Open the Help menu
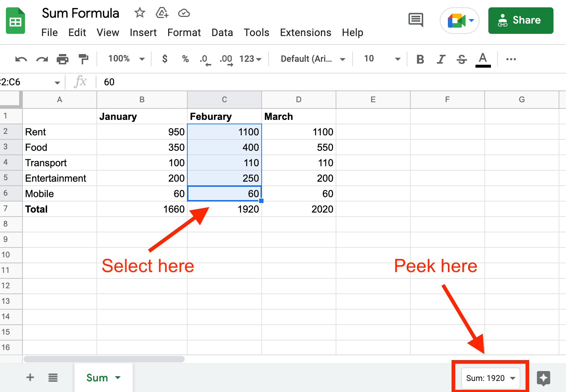 point(353,33)
